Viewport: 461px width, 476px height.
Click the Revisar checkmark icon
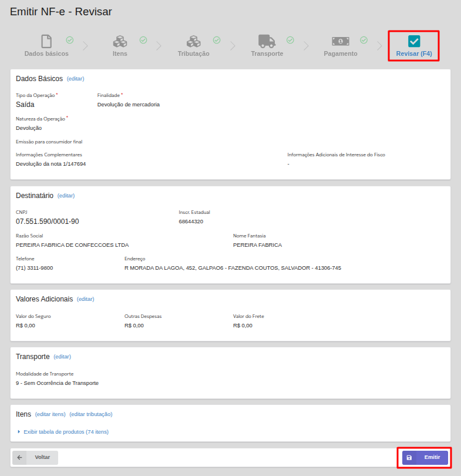click(x=414, y=41)
